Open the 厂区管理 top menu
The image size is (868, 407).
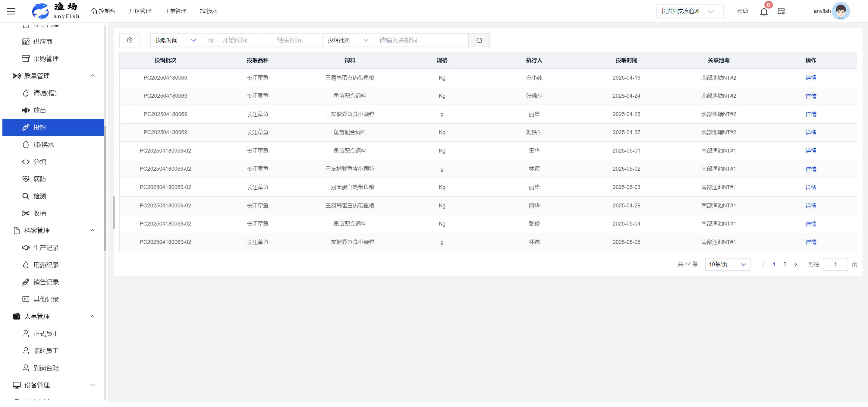tap(140, 11)
